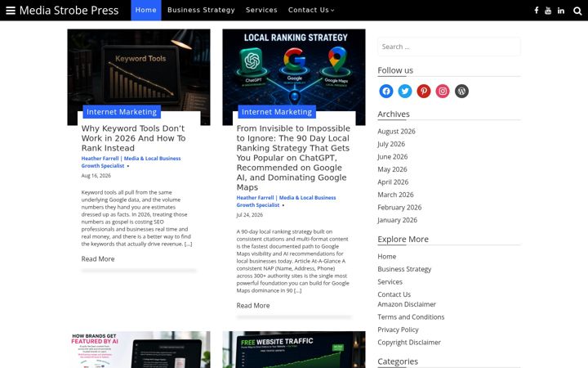This screenshot has height=368, width=588.
Task: Open the YouTube icon in header
Action: [548, 11]
